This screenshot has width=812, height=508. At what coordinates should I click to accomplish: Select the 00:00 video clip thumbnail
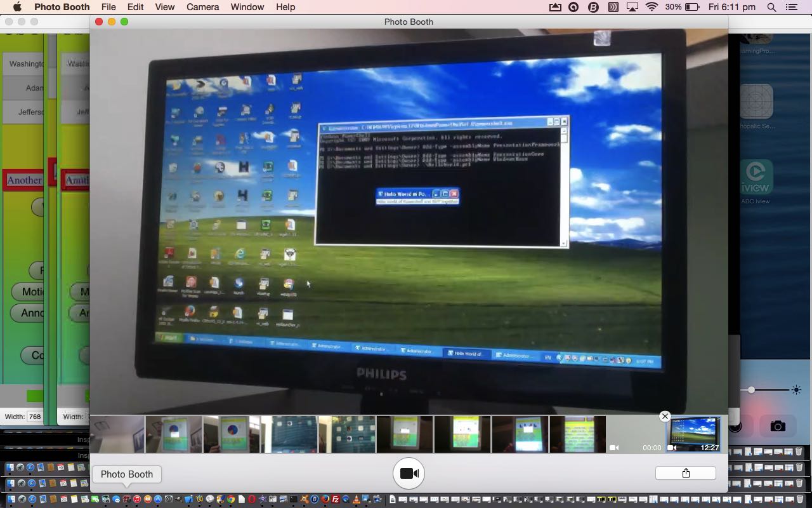coord(636,434)
